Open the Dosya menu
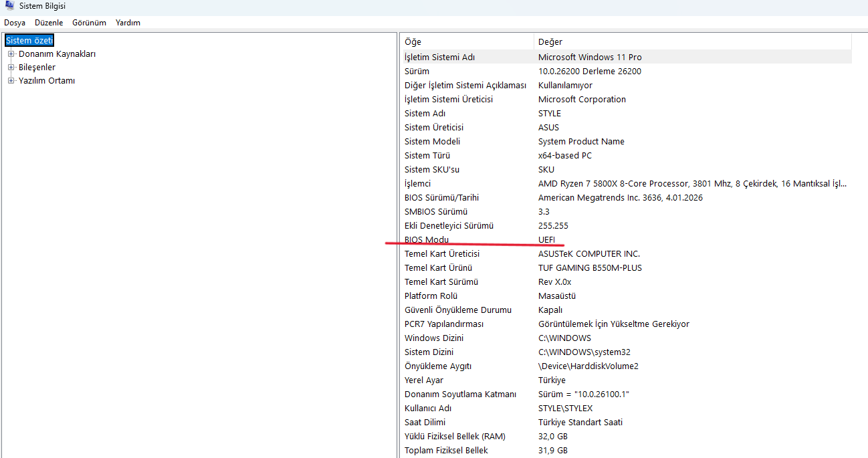This screenshot has height=458, width=868. 15,23
